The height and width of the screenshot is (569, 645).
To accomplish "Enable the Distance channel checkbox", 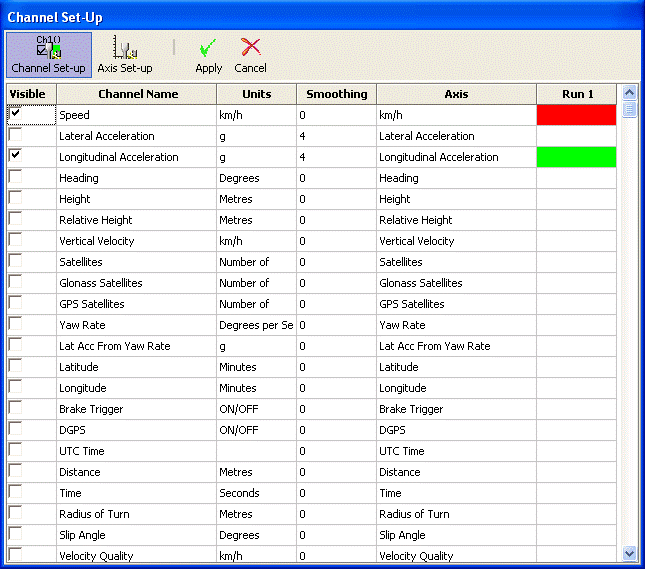I will coord(16,470).
